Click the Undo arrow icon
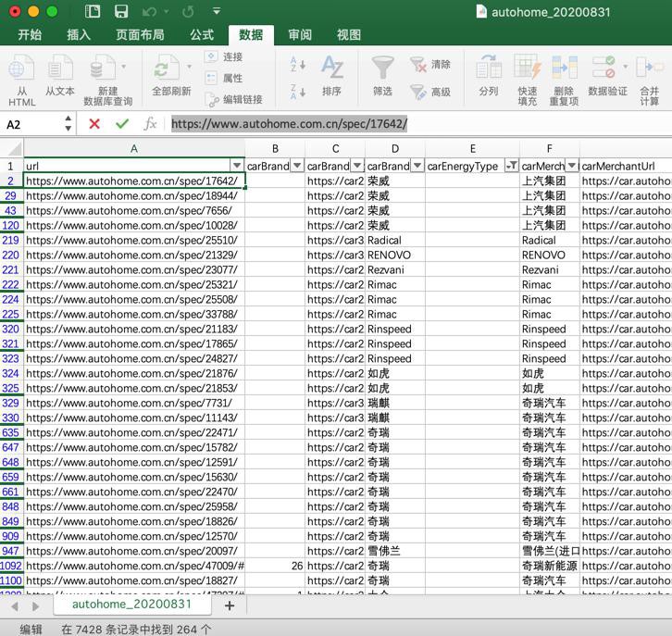The image size is (672, 636). (149, 11)
